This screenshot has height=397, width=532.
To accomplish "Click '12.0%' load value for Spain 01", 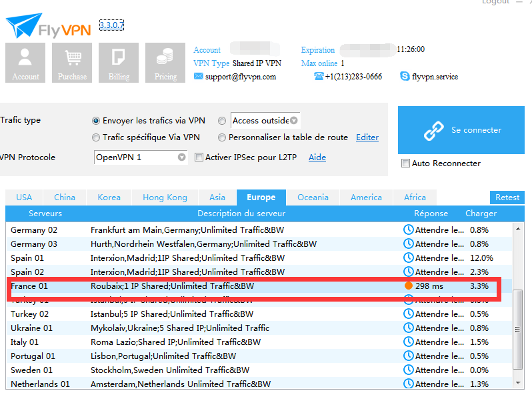I will (x=481, y=258).
